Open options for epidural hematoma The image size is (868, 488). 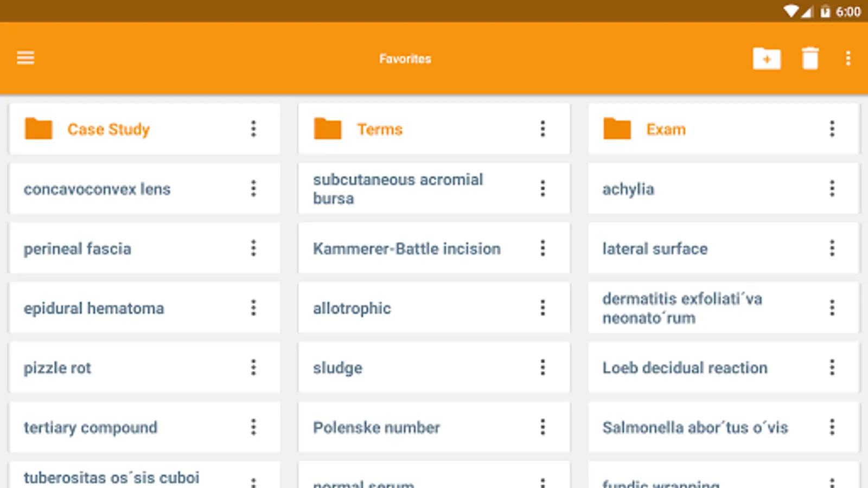(x=253, y=308)
